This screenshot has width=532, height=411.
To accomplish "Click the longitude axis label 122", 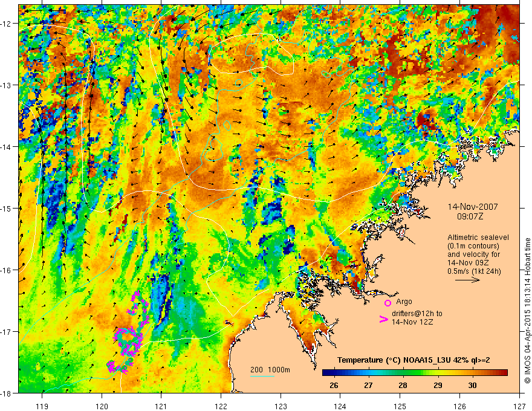I will click(221, 406).
